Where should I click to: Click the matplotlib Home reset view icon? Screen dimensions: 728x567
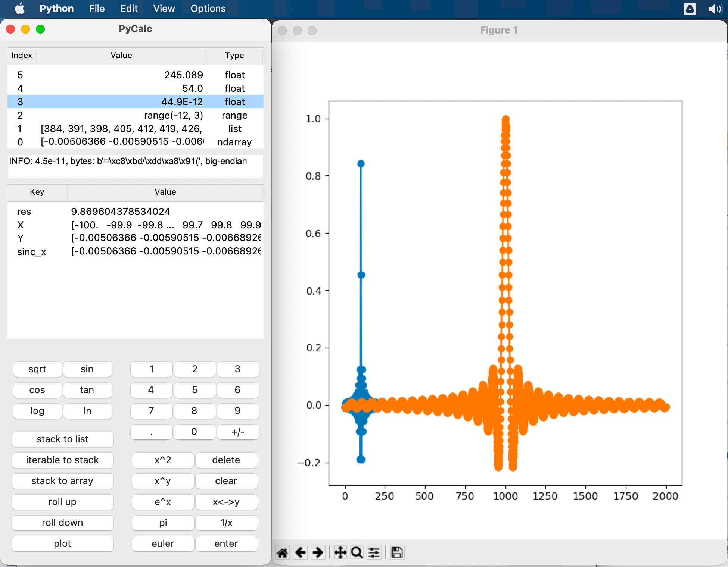[282, 552]
